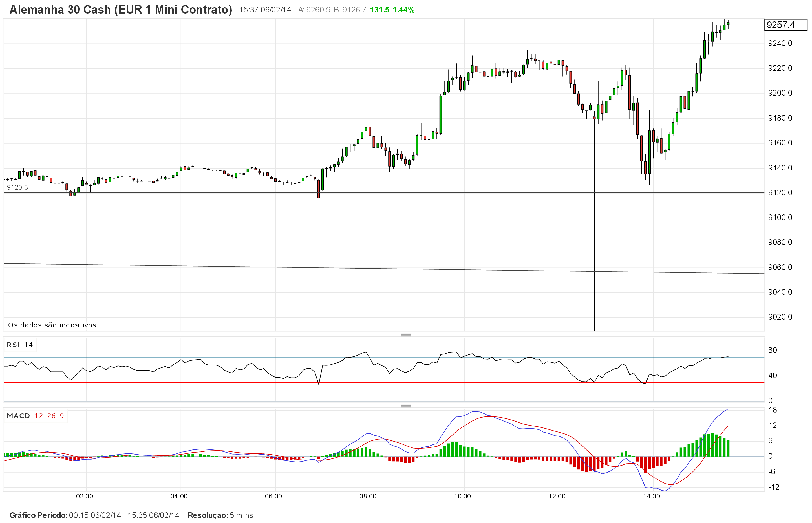Select the MACD indicator label

pos(18,416)
